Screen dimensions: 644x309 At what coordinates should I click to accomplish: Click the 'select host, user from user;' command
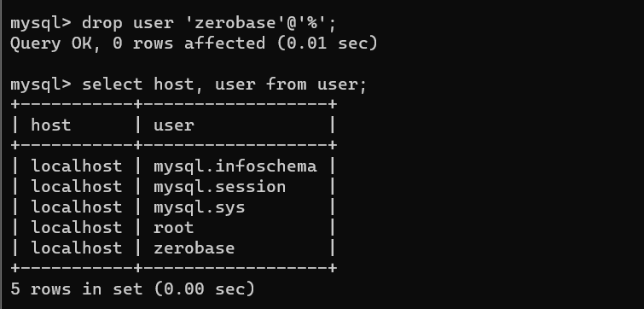pos(224,85)
